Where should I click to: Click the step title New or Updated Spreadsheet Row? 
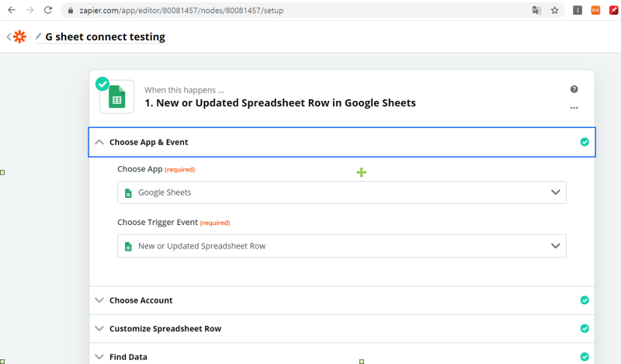point(280,103)
